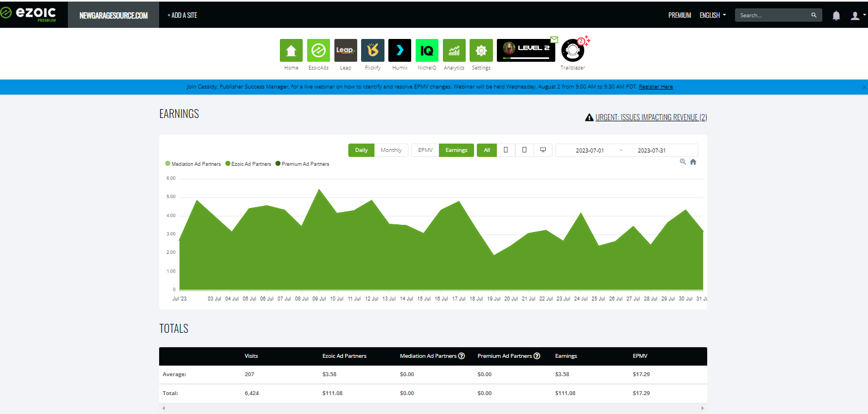
Task: Click the Ezoic logo
Action: point(28,14)
